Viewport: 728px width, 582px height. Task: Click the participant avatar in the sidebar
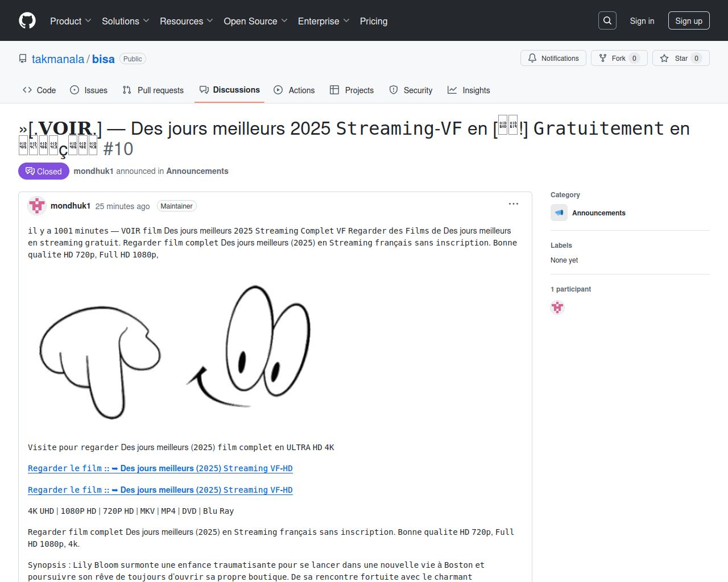pos(557,307)
